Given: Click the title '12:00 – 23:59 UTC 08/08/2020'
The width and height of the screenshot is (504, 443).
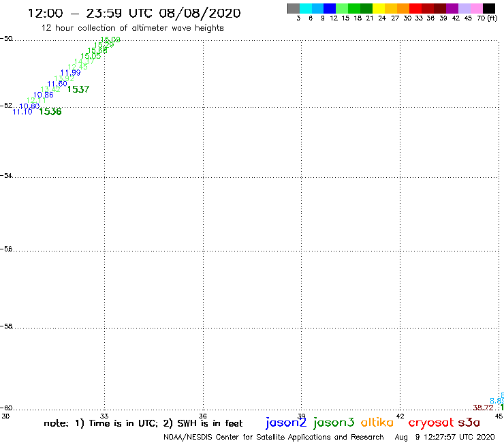Looking at the screenshot, I should [134, 13].
